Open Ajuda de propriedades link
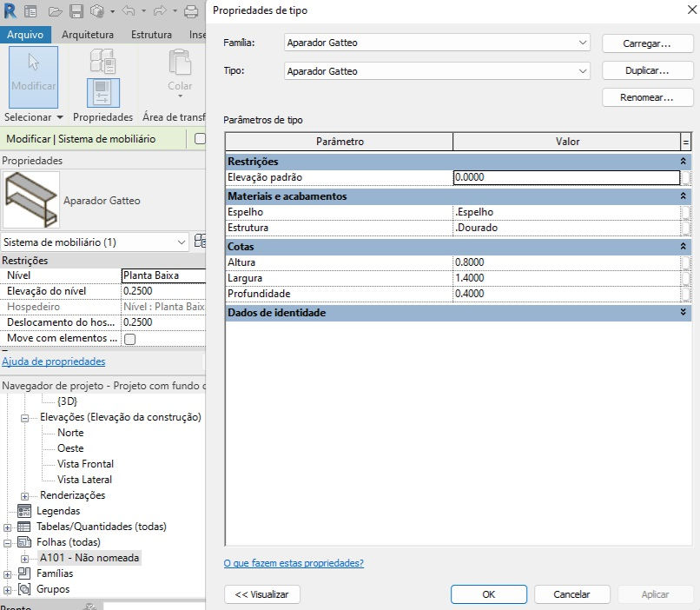Viewport: 700px width, 610px height. (x=54, y=361)
